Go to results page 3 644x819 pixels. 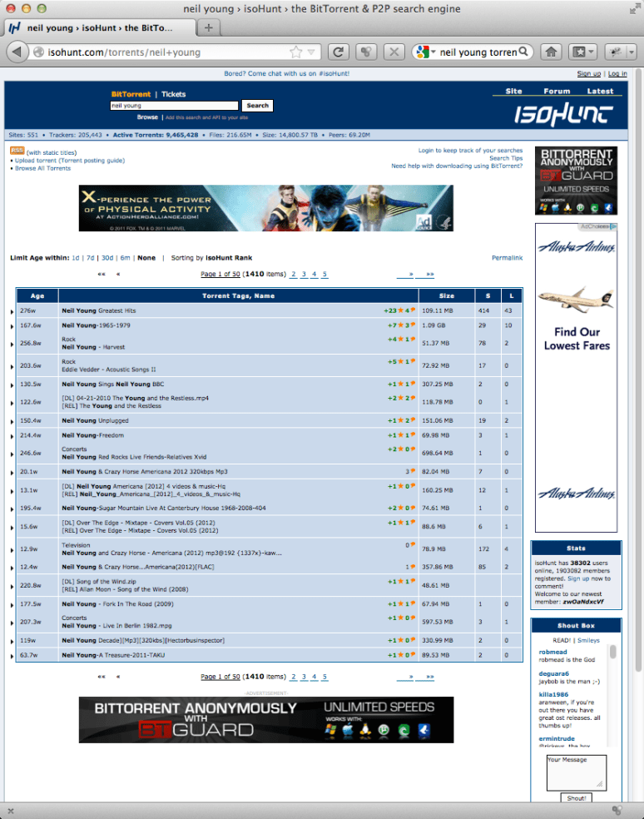point(304,274)
